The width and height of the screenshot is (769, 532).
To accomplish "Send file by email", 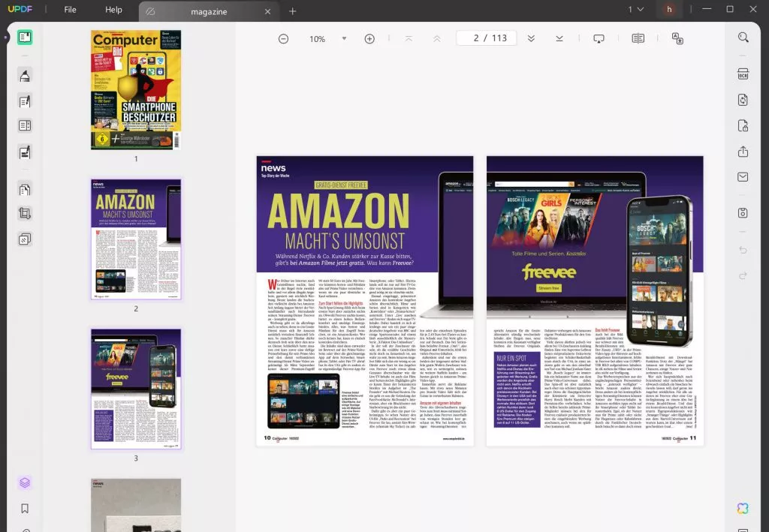I will point(743,177).
